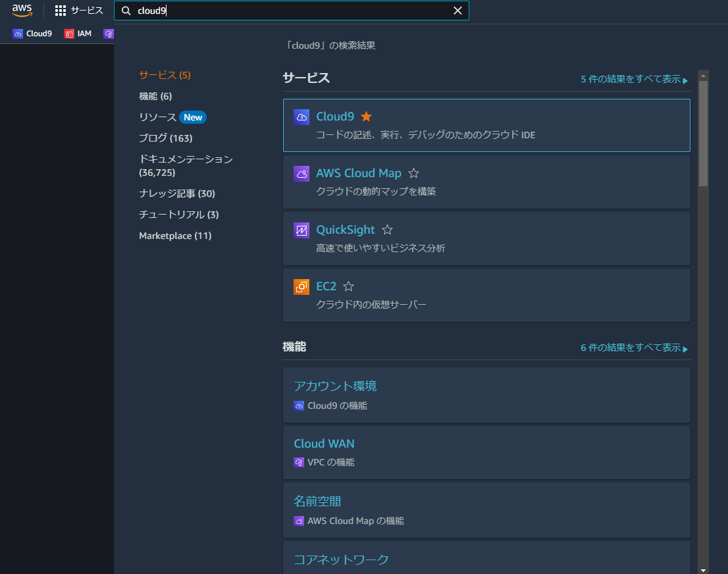Click the AWS Cloud Map service icon
Screen dimensions: 728x574
tap(301, 173)
